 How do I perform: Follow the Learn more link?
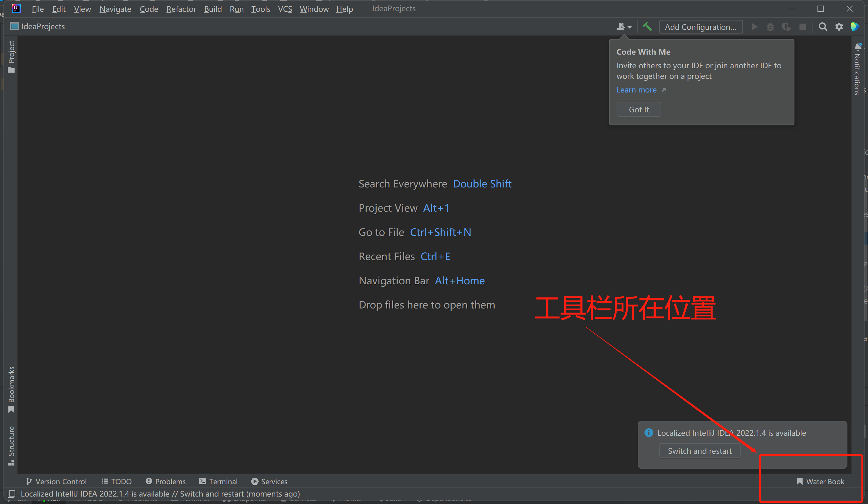pos(636,90)
